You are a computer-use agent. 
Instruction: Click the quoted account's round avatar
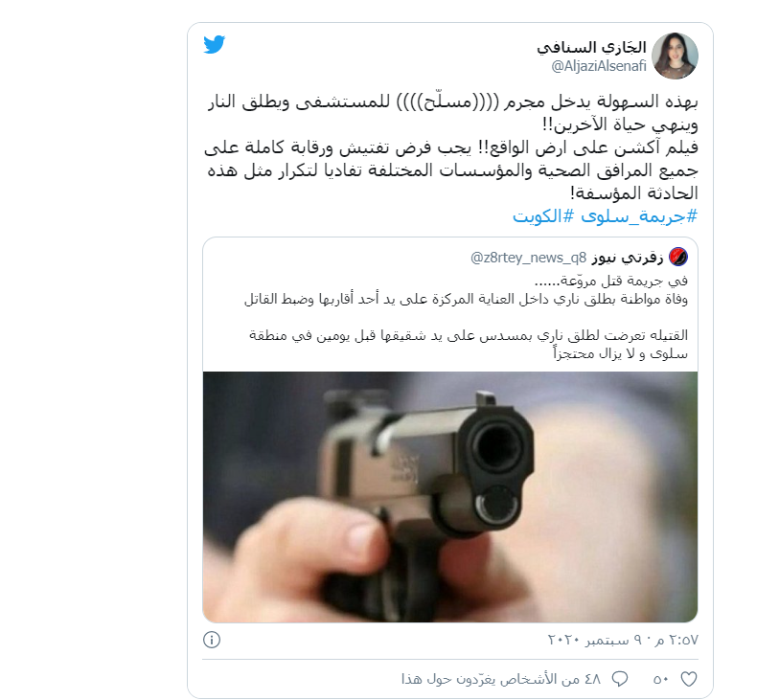[678, 257]
